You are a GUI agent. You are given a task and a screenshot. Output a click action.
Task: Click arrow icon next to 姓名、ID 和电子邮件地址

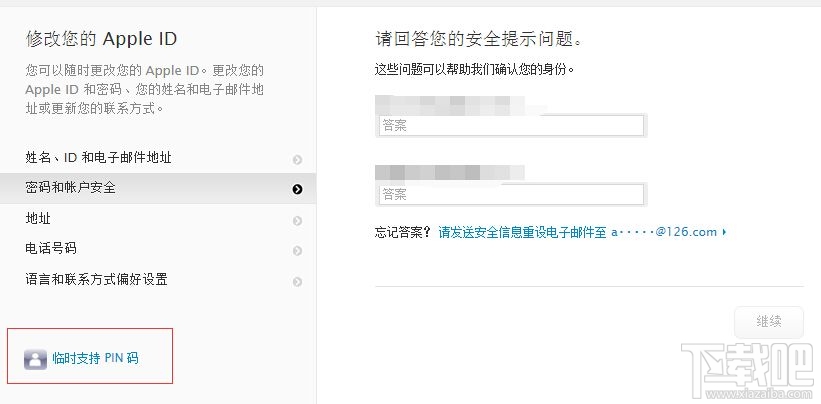coord(297,159)
